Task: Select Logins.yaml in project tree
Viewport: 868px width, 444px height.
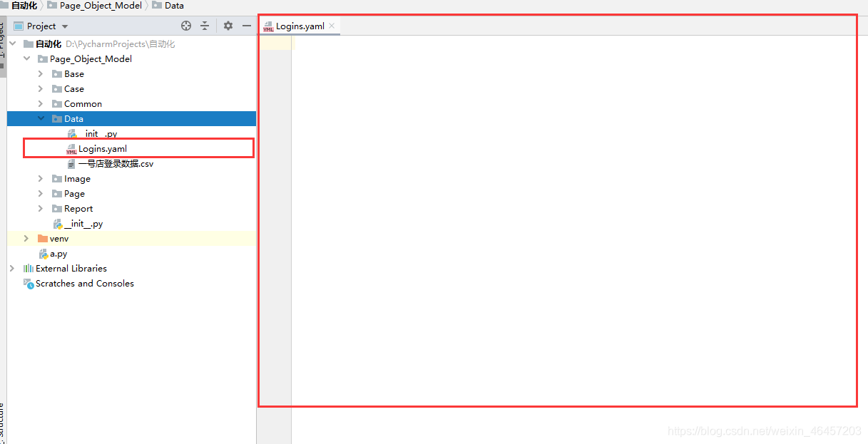Action: pos(103,149)
